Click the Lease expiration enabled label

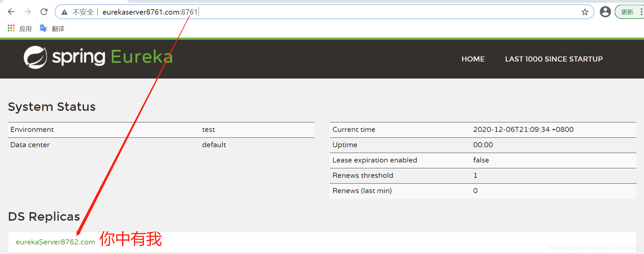pyautogui.click(x=375, y=160)
